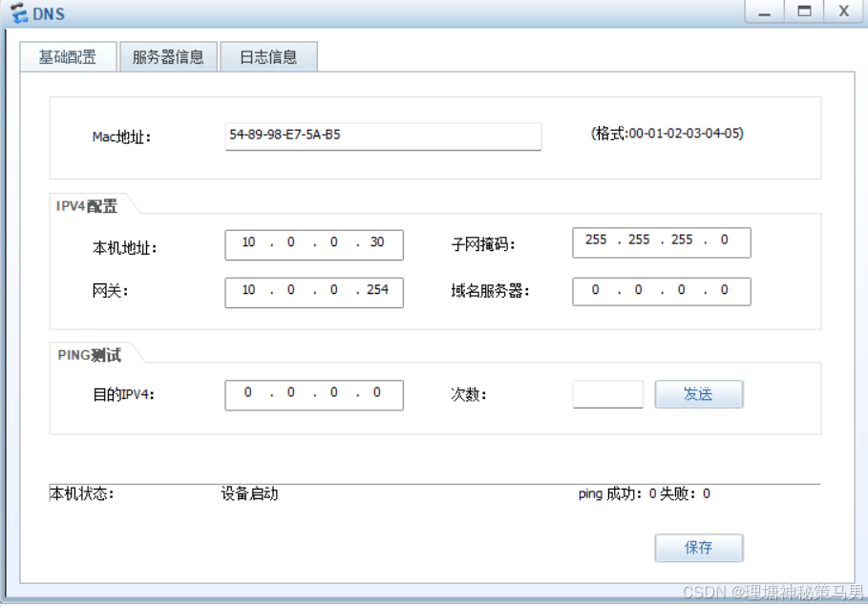Click the 次数 count input box
Viewport: 868px width, 607px height.
tap(608, 394)
